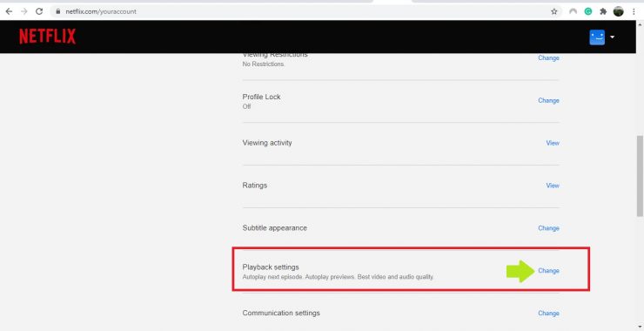Image resolution: width=644 pixels, height=331 pixels.
Task: Open the Extensions puzzle piece icon
Action: click(603, 11)
